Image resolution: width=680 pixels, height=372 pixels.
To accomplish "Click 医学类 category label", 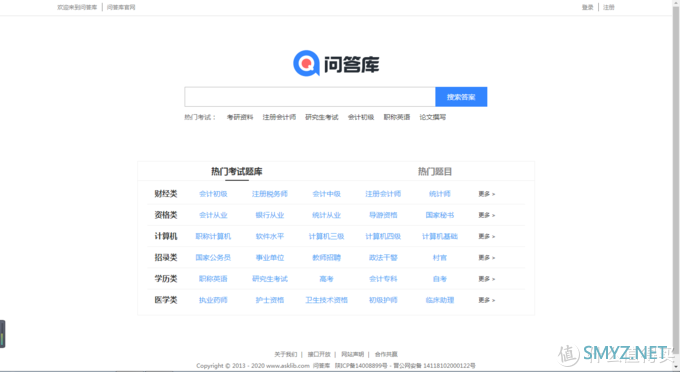I will (x=166, y=300).
